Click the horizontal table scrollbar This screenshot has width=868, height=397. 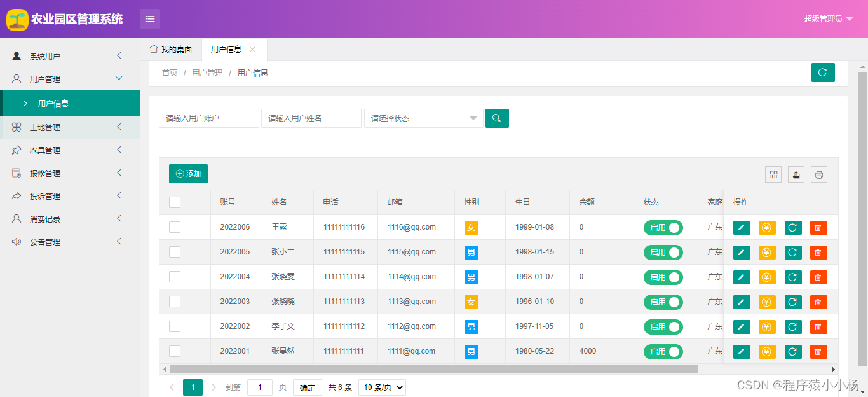(434, 369)
